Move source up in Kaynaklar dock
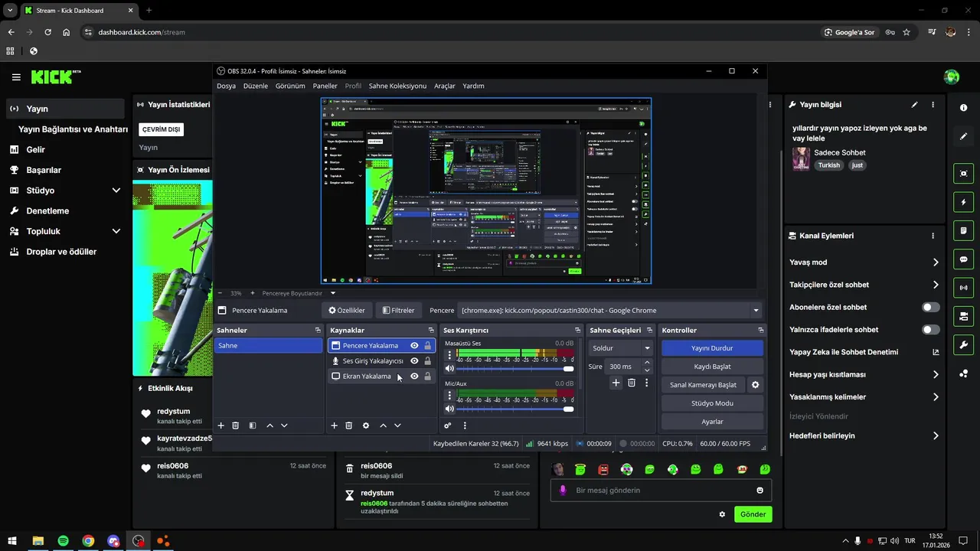This screenshot has height=551, width=980. (383, 425)
